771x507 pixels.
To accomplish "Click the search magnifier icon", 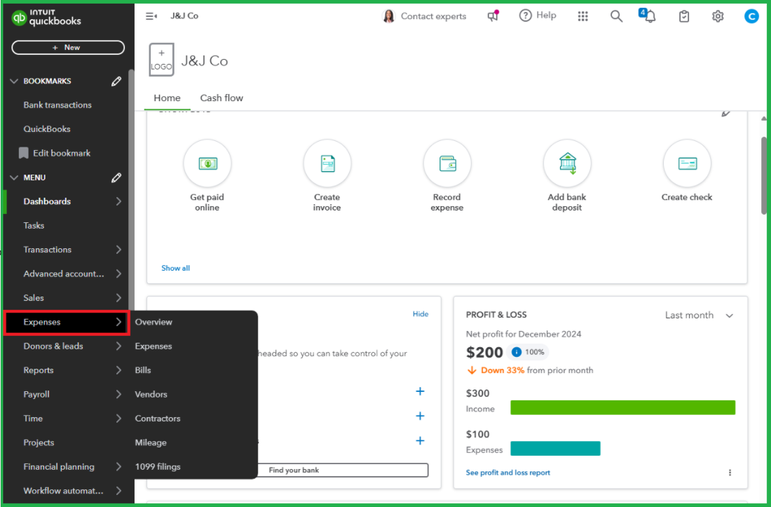I will 616,16.
